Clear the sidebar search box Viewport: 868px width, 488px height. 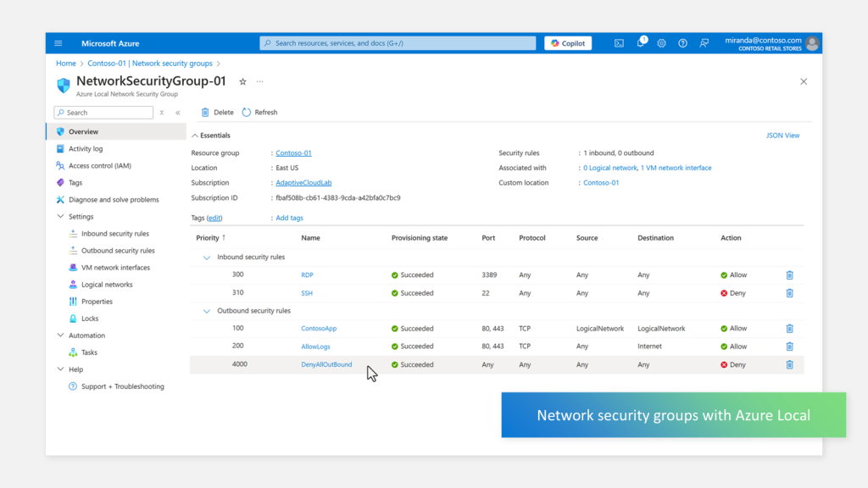pyautogui.click(x=162, y=113)
